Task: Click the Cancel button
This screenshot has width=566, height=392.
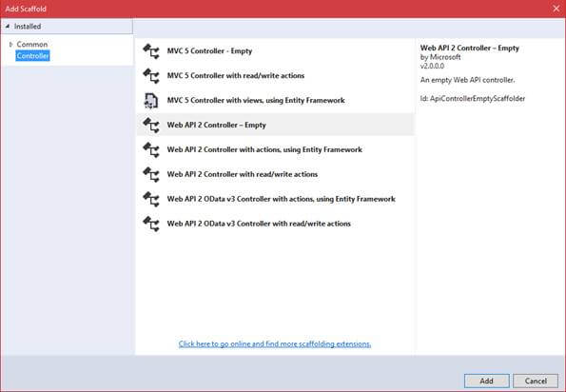Action: tap(536, 381)
